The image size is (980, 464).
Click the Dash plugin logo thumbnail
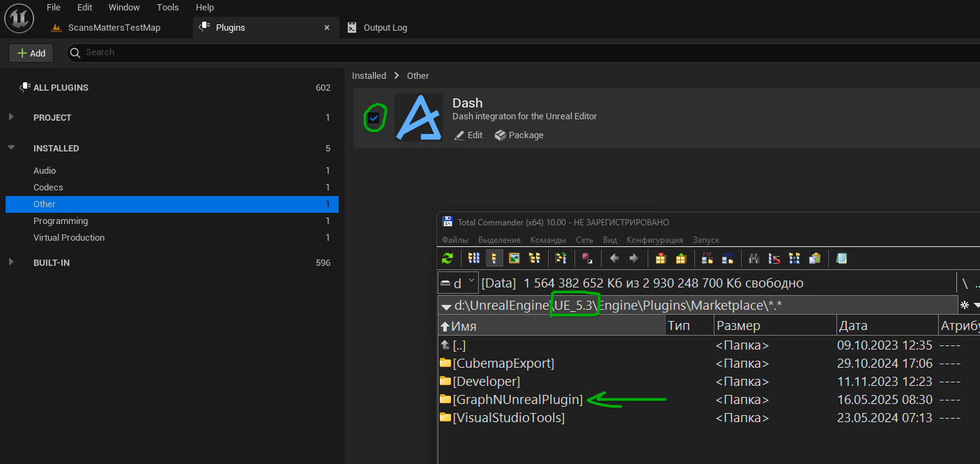click(418, 117)
